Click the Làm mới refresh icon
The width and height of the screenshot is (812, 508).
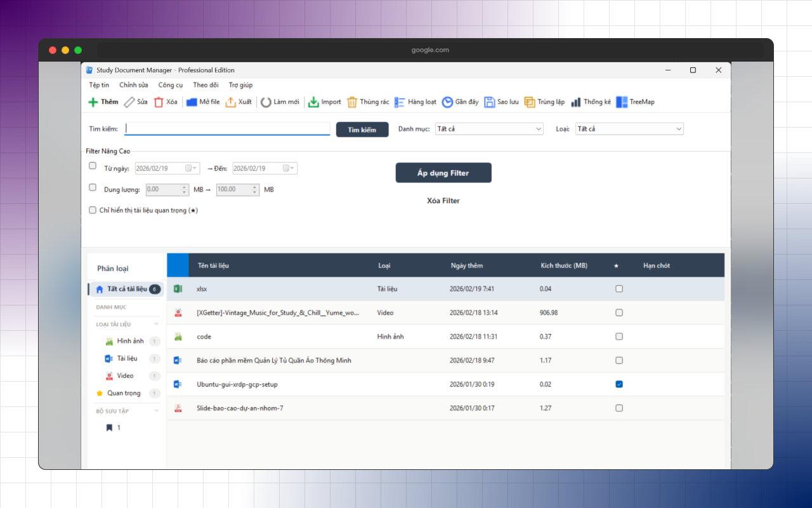266,102
